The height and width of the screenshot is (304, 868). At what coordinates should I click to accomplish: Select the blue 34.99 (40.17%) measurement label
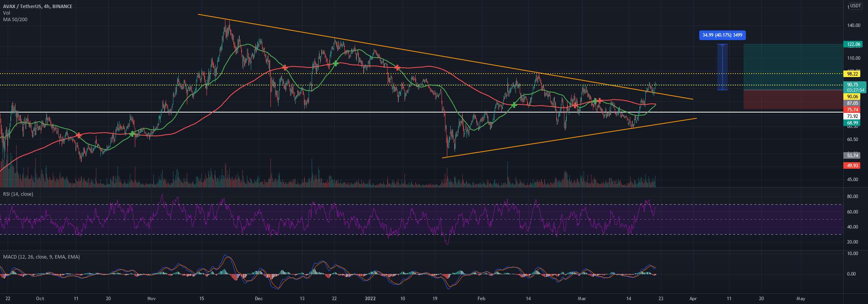click(x=722, y=35)
